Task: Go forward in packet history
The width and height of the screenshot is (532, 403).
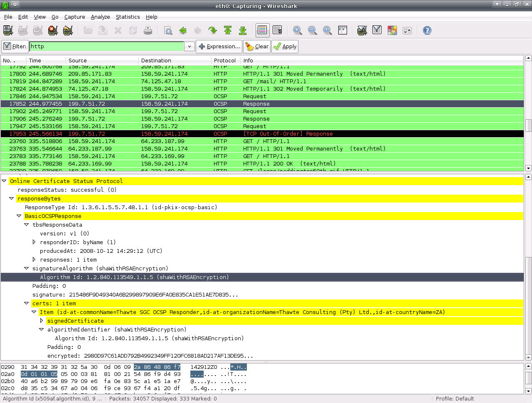Action: click(x=198, y=30)
